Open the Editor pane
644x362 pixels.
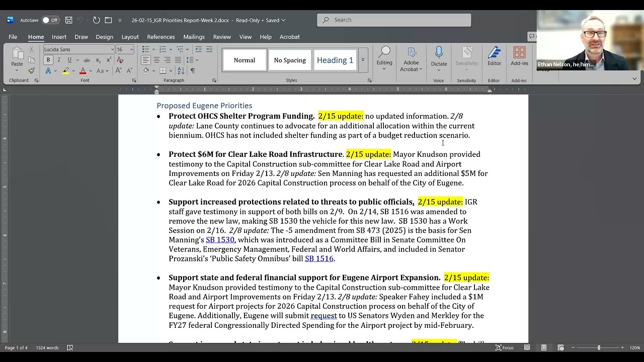(494, 56)
